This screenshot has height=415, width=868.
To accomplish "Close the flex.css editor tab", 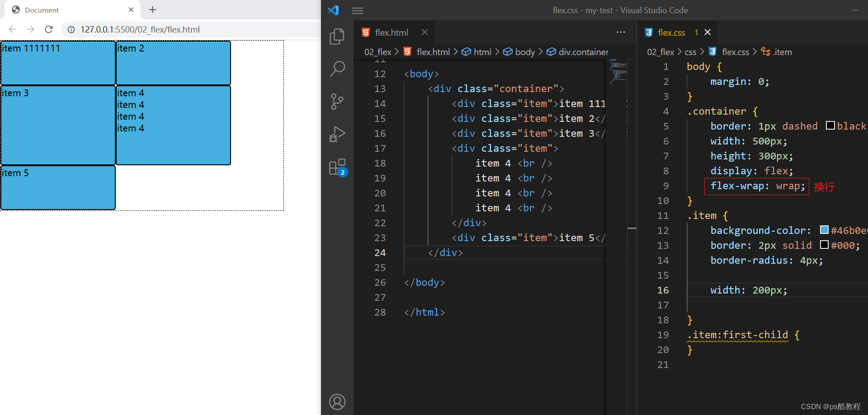I will pyautogui.click(x=708, y=32).
